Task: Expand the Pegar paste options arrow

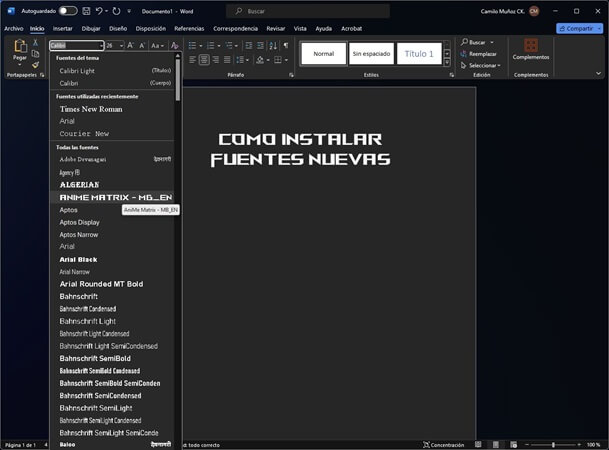Action: click(20, 65)
